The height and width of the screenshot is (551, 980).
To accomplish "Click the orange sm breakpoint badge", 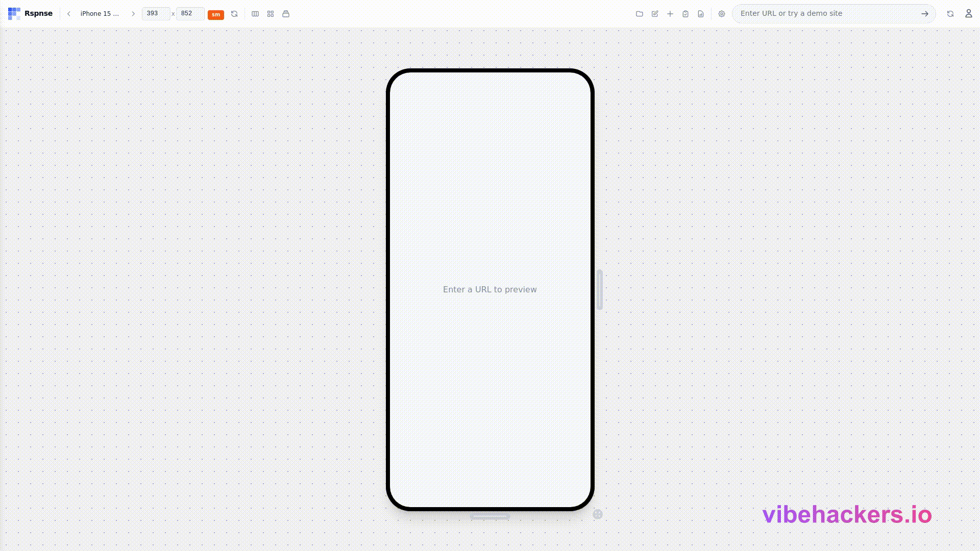I will [x=215, y=14].
